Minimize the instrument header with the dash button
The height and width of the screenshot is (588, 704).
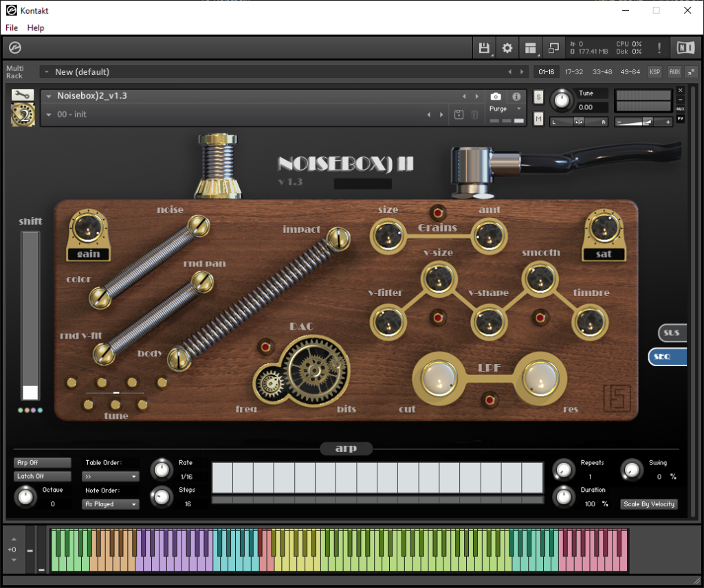tap(680, 100)
